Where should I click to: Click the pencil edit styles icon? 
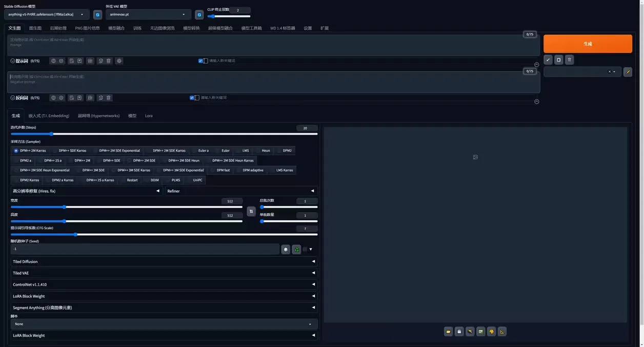click(628, 72)
